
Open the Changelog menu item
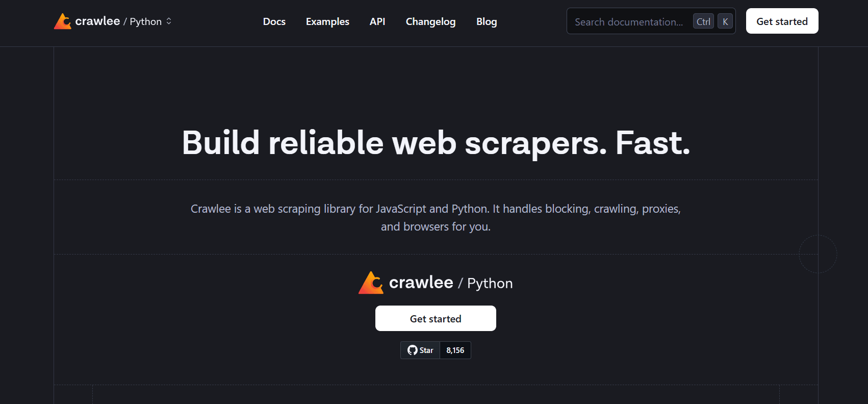pos(430,21)
